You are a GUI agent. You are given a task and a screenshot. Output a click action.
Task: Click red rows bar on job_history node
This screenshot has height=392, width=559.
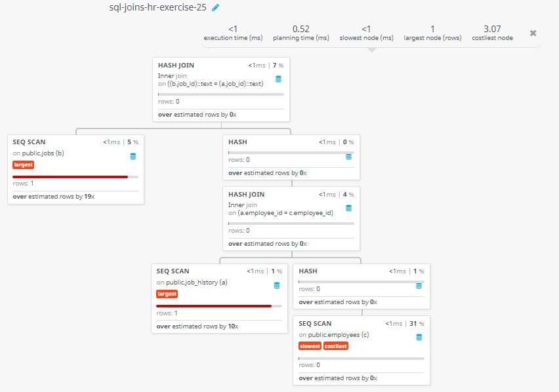point(214,306)
